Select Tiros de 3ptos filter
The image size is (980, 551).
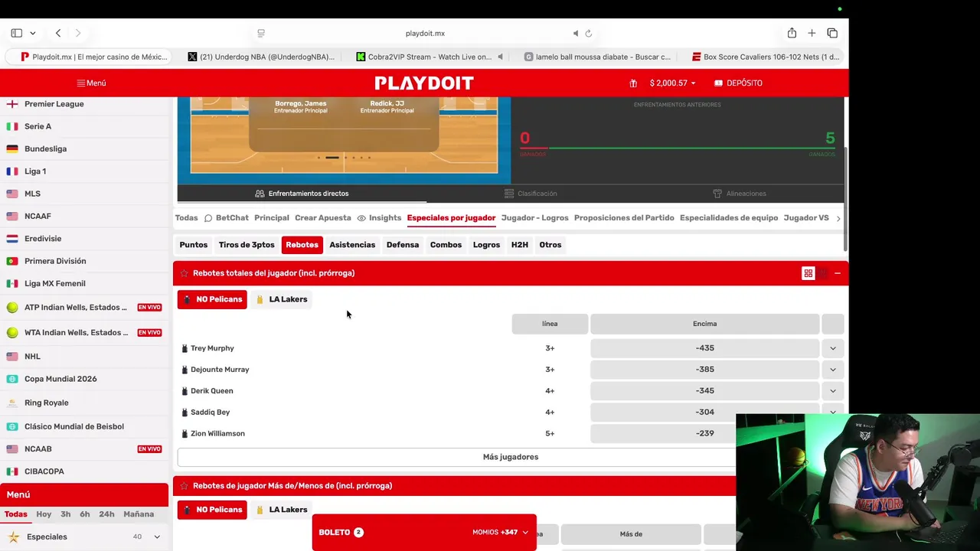247,245
